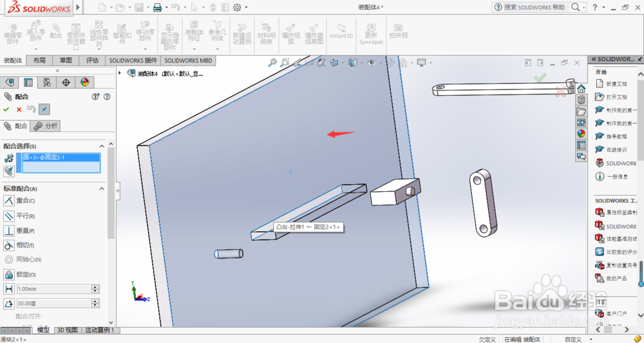This screenshot has width=644, height=343.
Task: Click 我的产品 in the resources pane
Action: [616, 278]
